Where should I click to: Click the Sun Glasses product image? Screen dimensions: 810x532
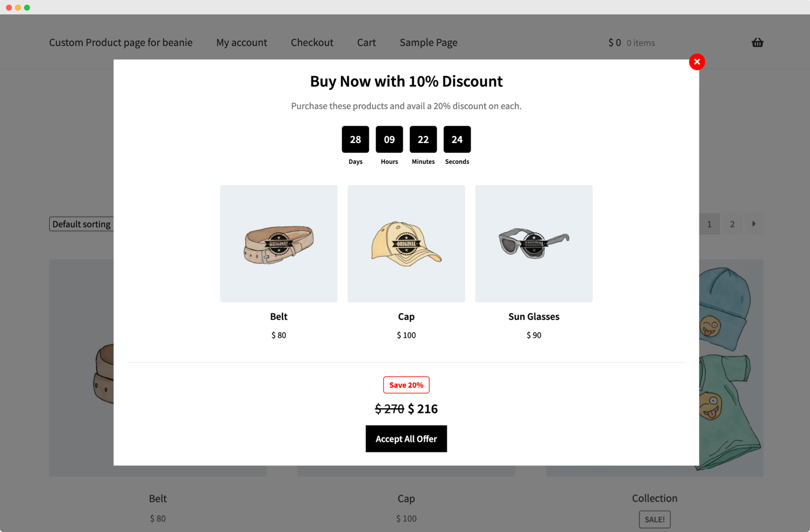tap(534, 243)
